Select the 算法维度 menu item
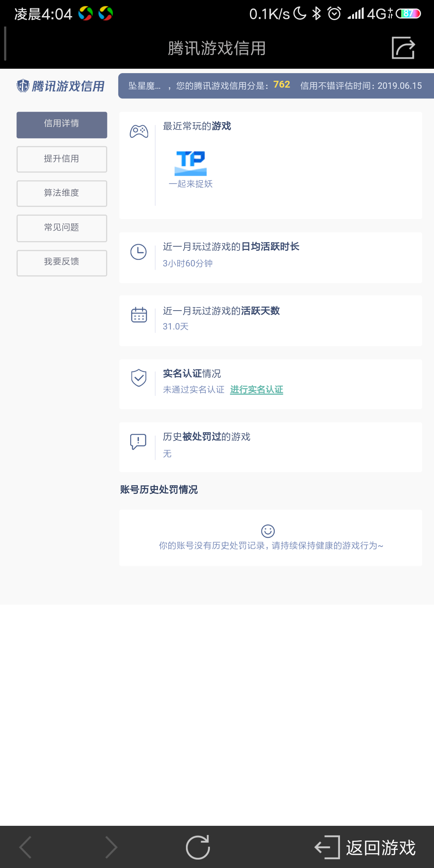 (62, 193)
